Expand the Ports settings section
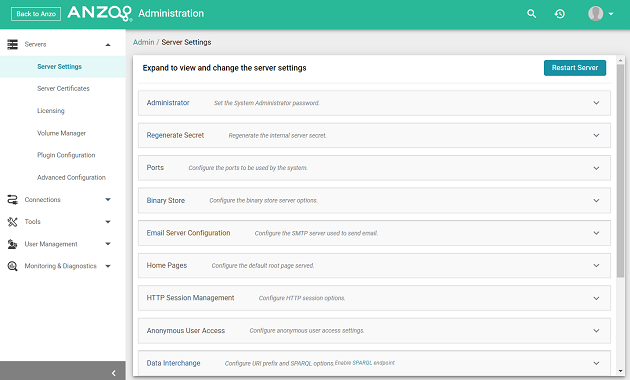 (374, 168)
